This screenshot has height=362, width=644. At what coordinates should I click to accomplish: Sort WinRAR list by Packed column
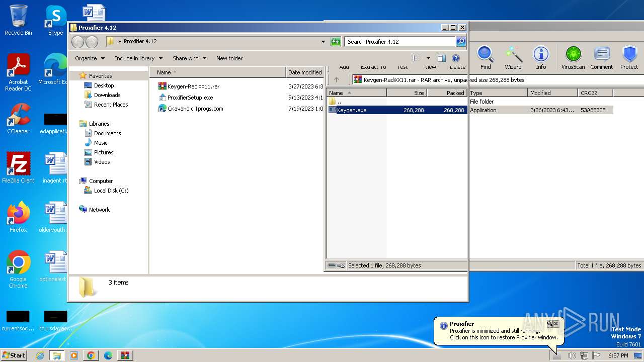tap(447, 93)
